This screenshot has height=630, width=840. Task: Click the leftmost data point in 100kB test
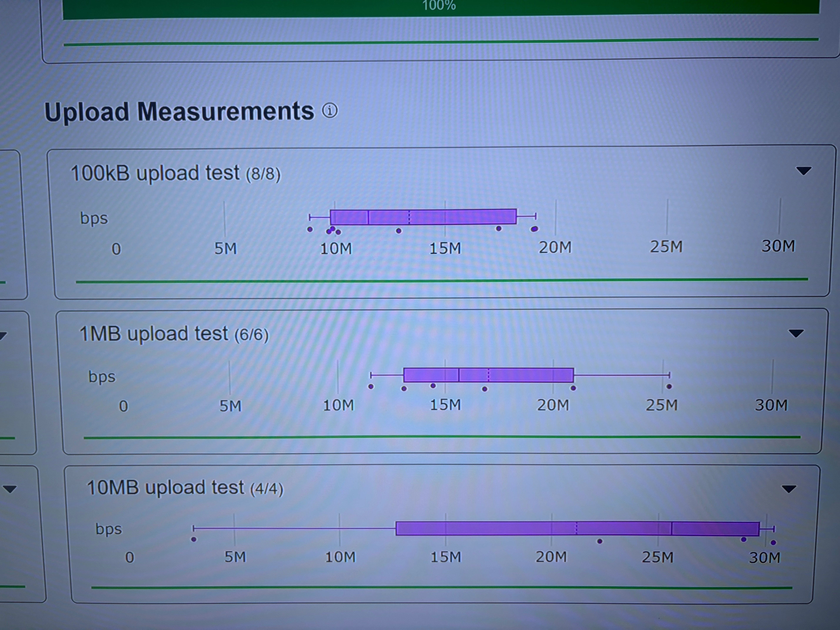click(x=310, y=229)
